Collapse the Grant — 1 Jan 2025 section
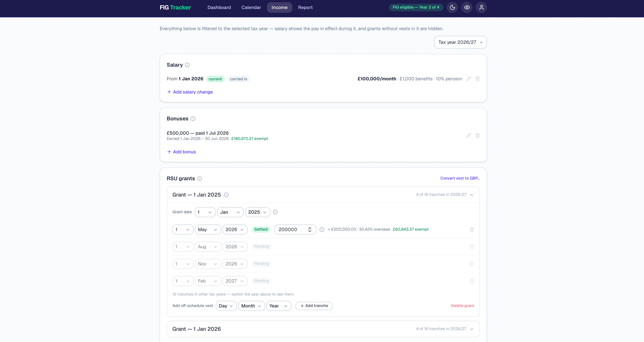Viewport: 644px width, 342px height. tap(472, 195)
